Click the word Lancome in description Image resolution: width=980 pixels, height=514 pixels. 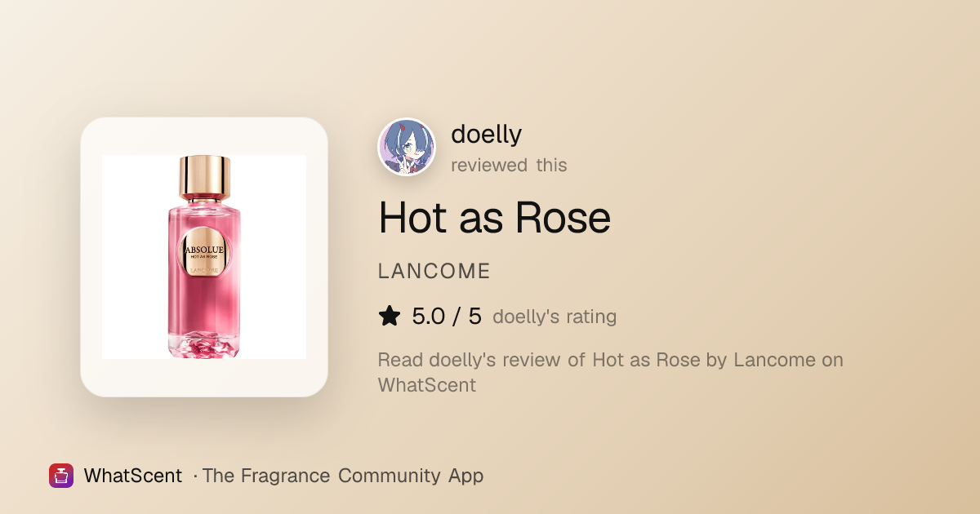pyautogui.click(x=774, y=360)
